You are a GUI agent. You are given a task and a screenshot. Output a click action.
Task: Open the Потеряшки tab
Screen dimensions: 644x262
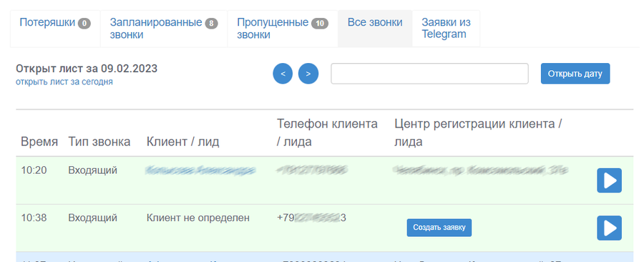click(x=55, y=29)
